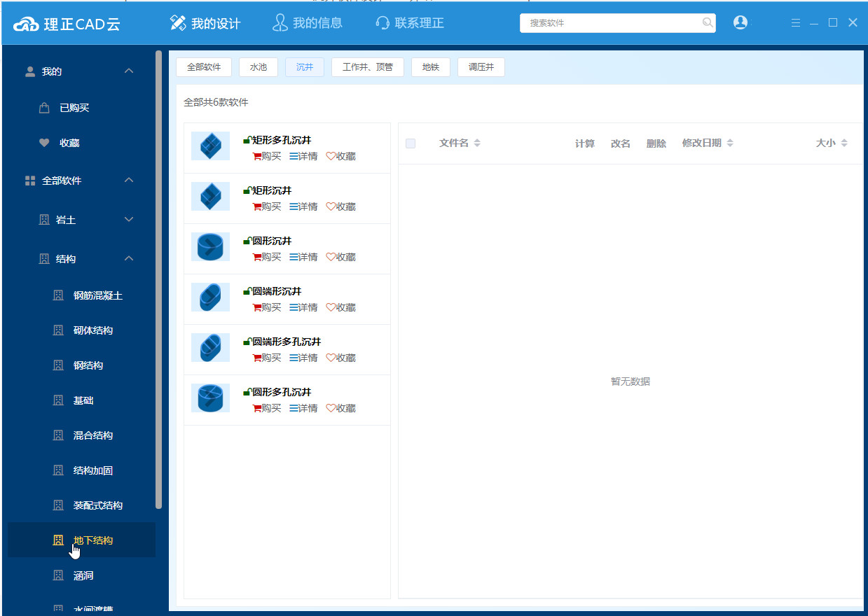Sort by 大小 column arrows
Viewport: 868px width, 616px height.
point(844,143)
